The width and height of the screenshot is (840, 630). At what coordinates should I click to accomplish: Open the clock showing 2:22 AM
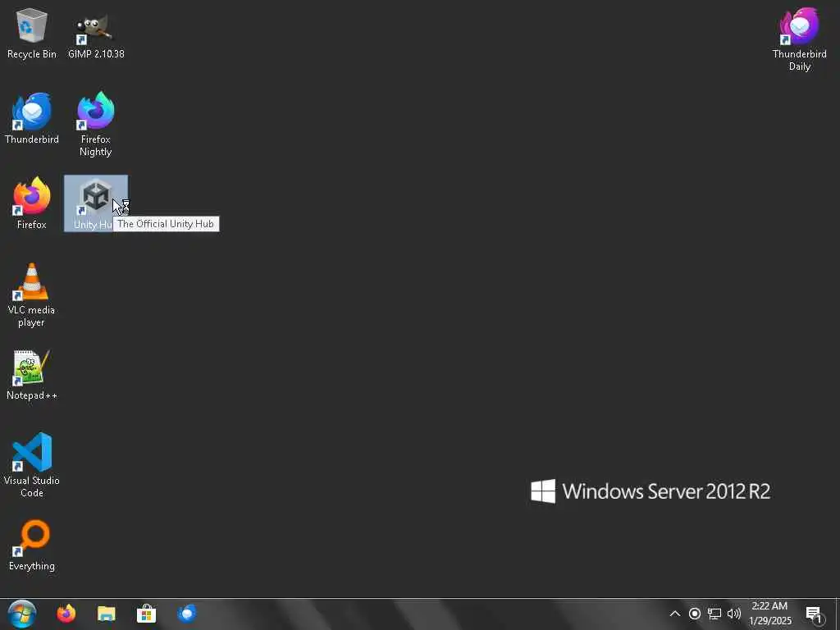pyautogui.click(x=769, y=614)
